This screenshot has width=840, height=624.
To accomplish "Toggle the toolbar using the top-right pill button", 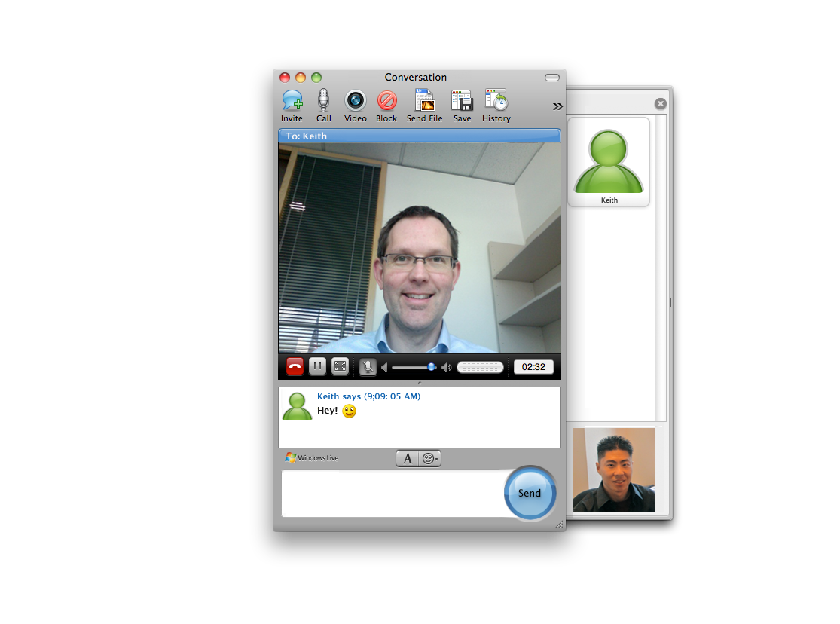I will pos(552,78).
